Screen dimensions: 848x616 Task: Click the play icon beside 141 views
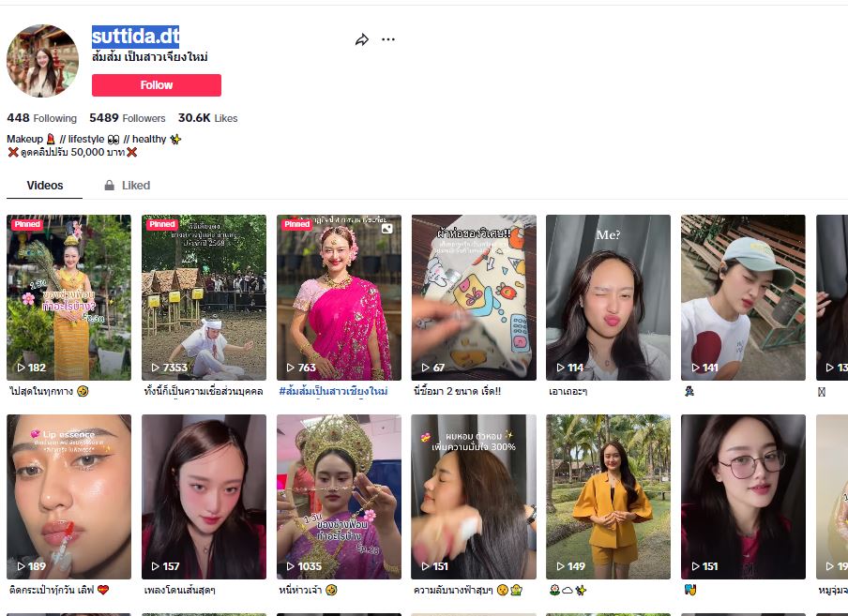coord(695,368)
